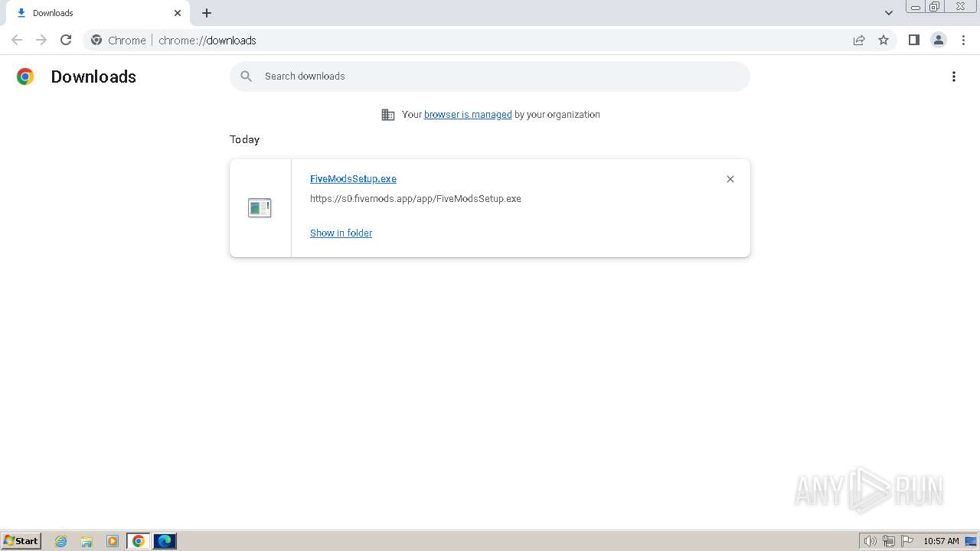Viewport: 980px width, 551px height.
Task: Click the browser back arrow
Action: (17, 40)
